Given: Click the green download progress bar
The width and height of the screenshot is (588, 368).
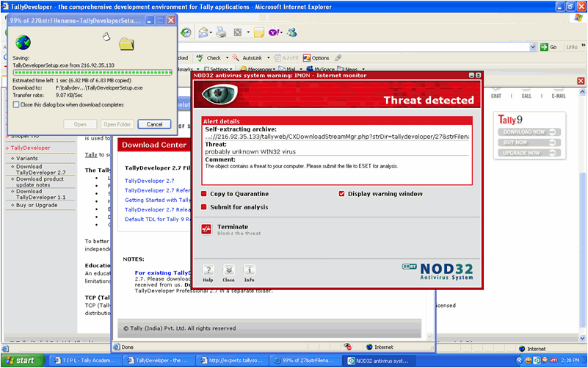Looking at the screenshot, I should pos(92,73).
